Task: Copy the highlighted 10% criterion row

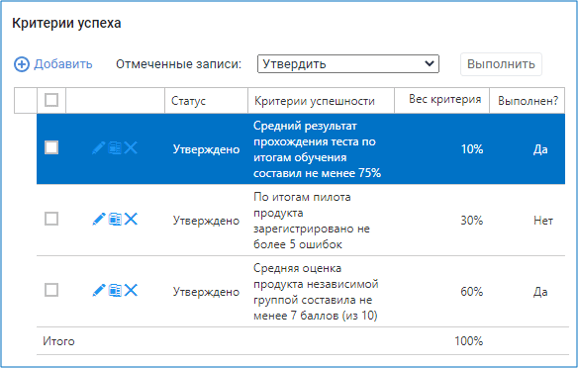Action: click(x=115, y=148)
